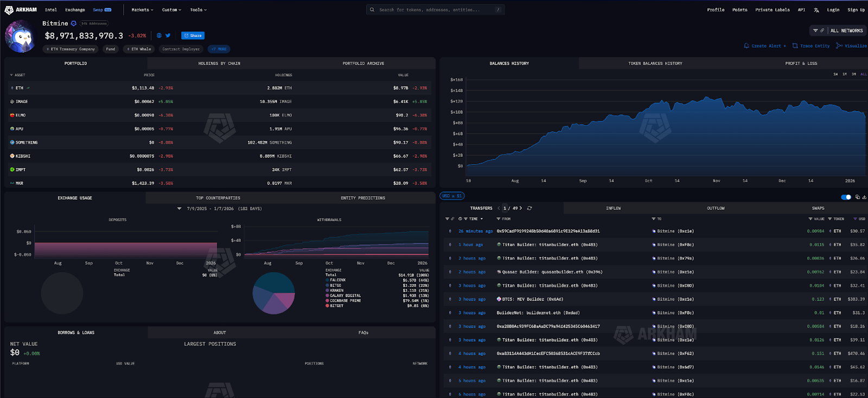Switch to the Profit & Loss tab

tap(801, 63)
